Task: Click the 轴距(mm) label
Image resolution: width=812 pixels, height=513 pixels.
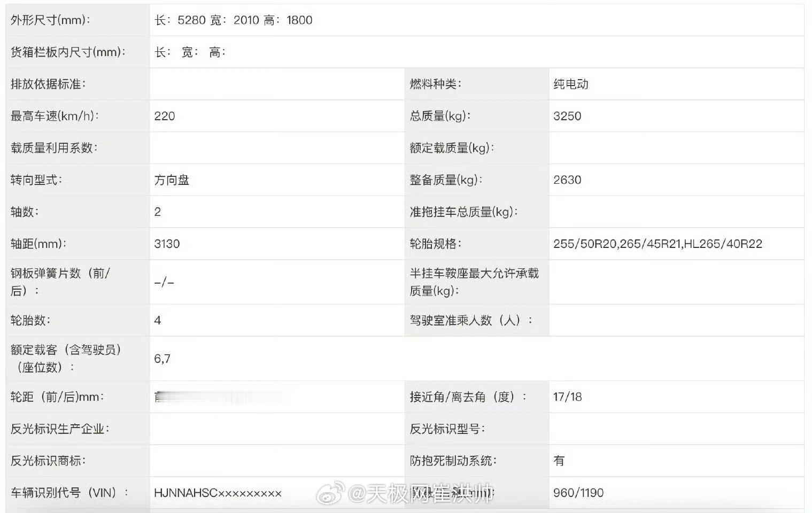Action: 38,244
